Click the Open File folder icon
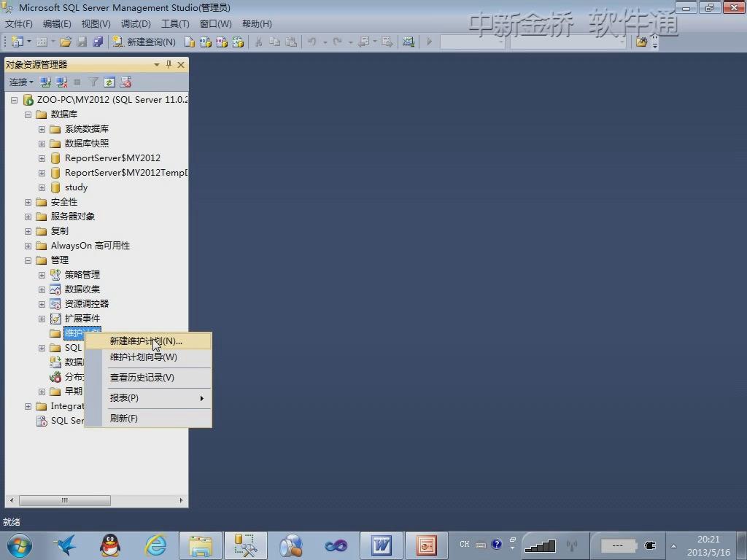The width and height of the screenshot is (747, 560). point(66,42)
